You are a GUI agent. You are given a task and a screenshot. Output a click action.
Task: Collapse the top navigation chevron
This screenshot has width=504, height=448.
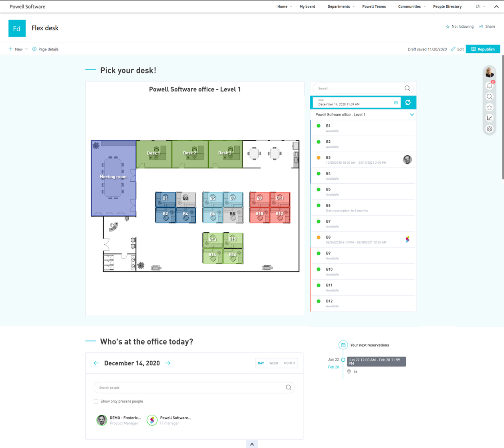pos(496,6)
